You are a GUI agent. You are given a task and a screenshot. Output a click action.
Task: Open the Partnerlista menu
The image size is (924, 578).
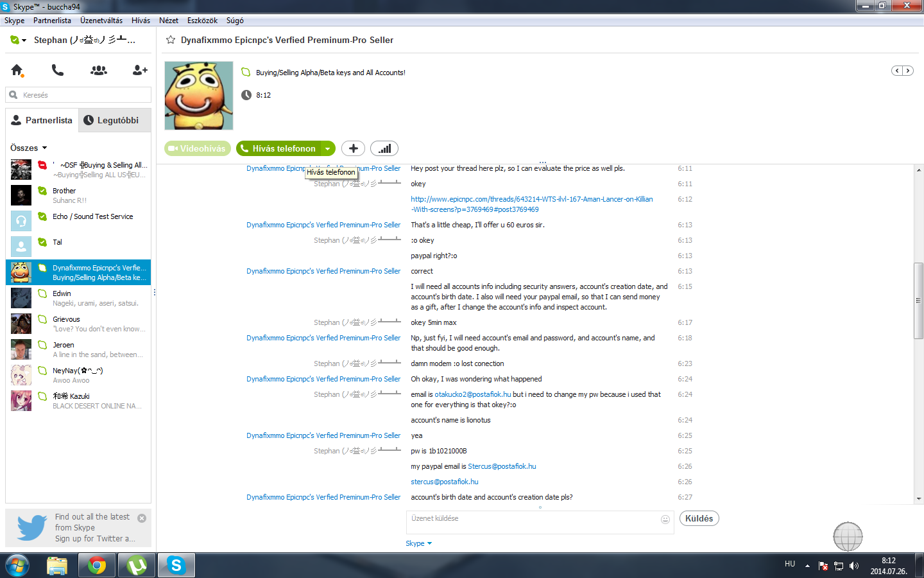tap(52, 21)
